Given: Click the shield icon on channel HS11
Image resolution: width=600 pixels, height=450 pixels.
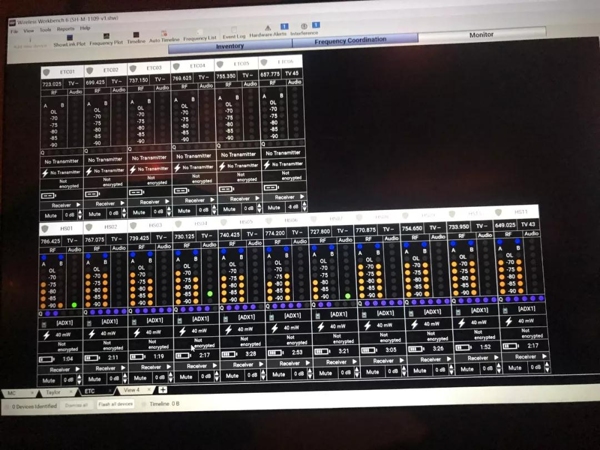Looking at the screenshot, I should [498, 212].
